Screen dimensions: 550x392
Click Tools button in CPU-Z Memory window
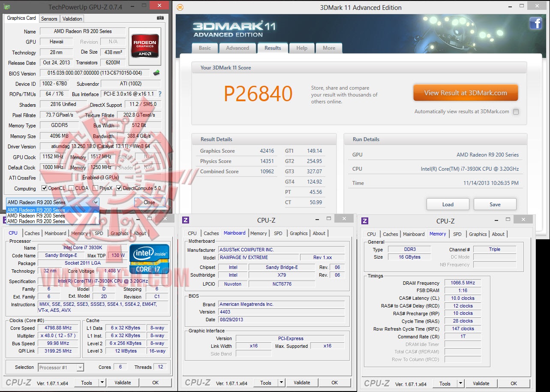point(445,383)
